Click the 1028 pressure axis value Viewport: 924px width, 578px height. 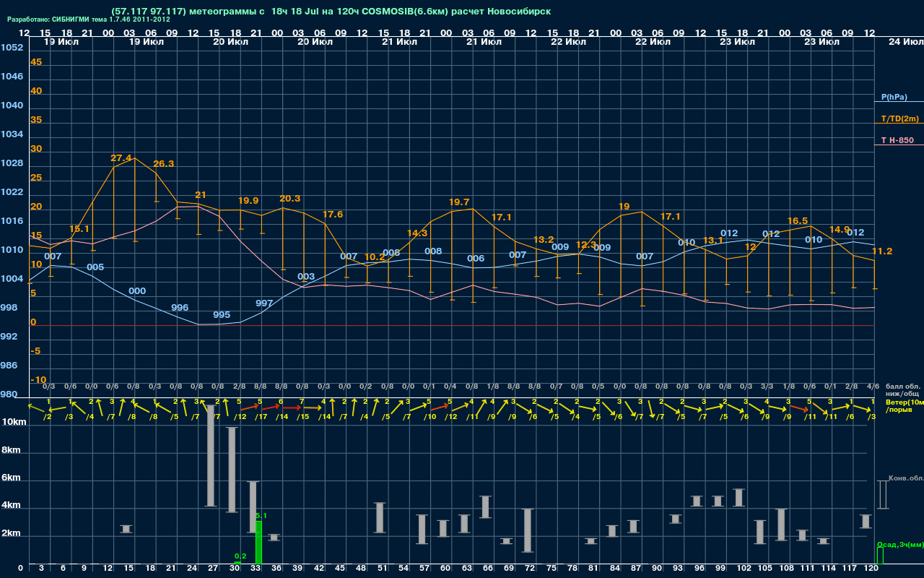click(12, 163)
